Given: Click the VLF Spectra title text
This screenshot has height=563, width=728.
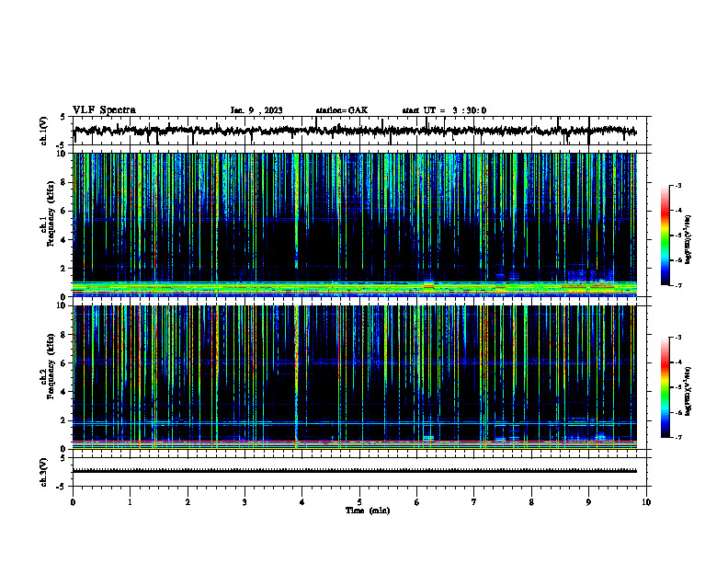Looking at the screenshot, I should pyautogui.click(x=104, y=110).
